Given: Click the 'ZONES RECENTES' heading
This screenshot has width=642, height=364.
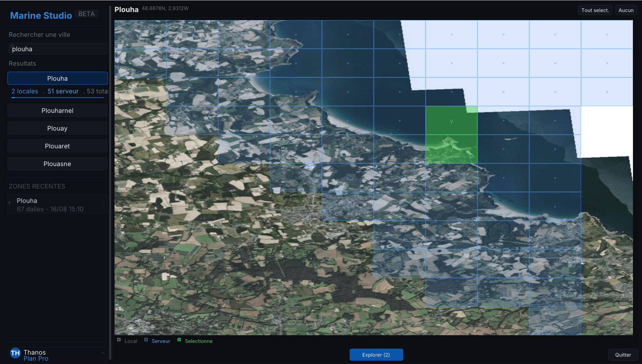Looking at the screenshot, I should (x=37, y=186).
